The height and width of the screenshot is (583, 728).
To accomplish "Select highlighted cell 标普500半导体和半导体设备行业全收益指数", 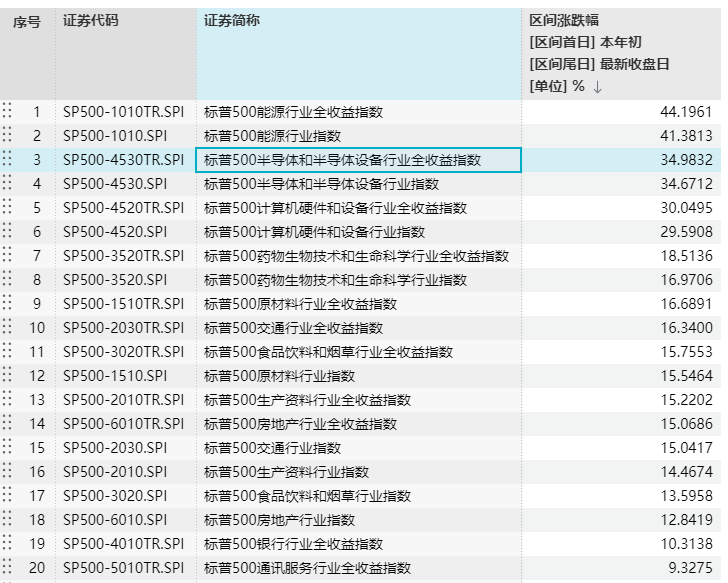I will 358,160.
